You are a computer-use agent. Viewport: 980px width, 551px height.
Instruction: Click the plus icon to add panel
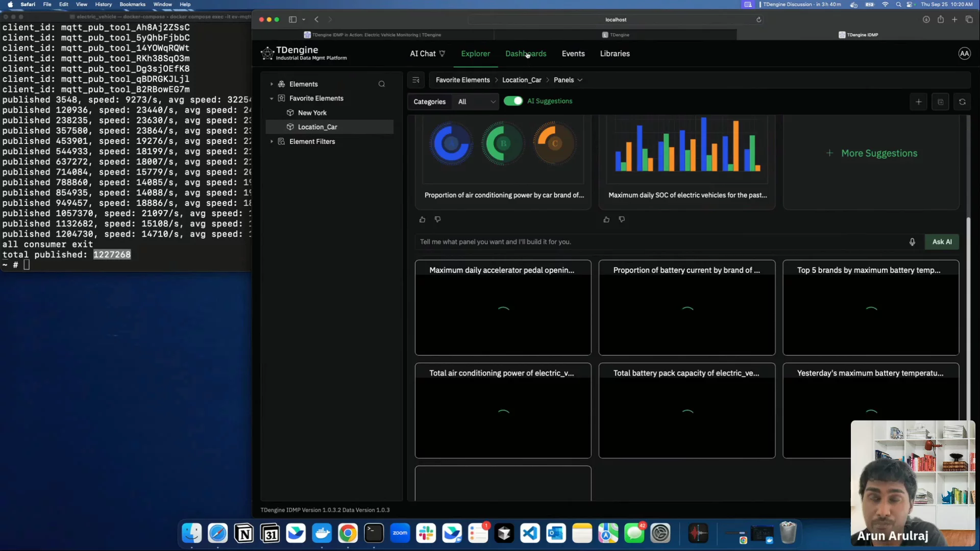918,102
